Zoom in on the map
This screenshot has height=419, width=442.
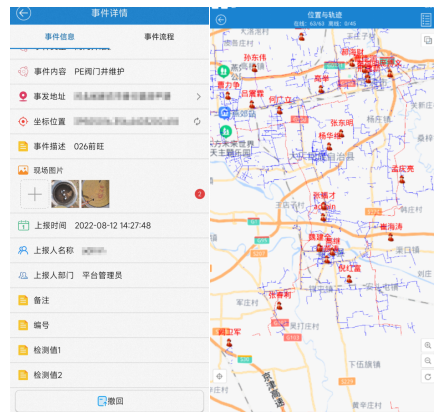click(x=428, y=345)
